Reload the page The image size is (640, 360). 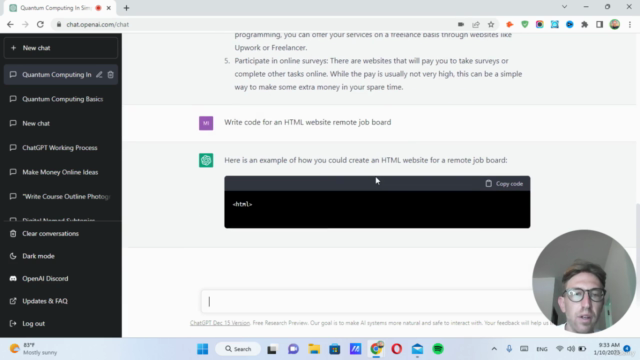40,24
